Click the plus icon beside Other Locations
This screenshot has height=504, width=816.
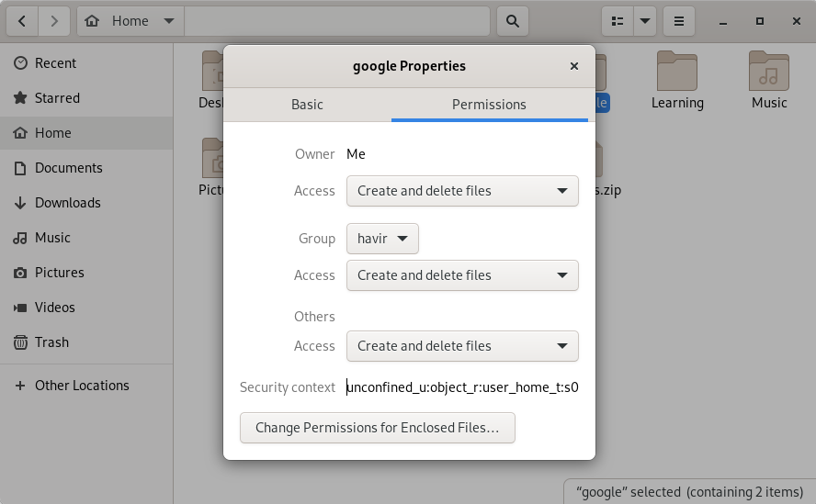click(x=20, y=386)
